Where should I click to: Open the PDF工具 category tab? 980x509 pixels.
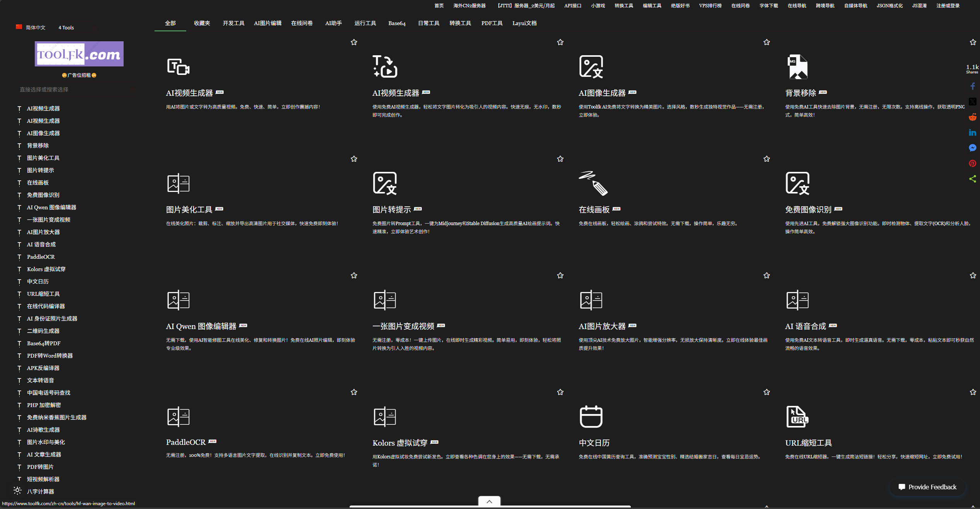491,23
